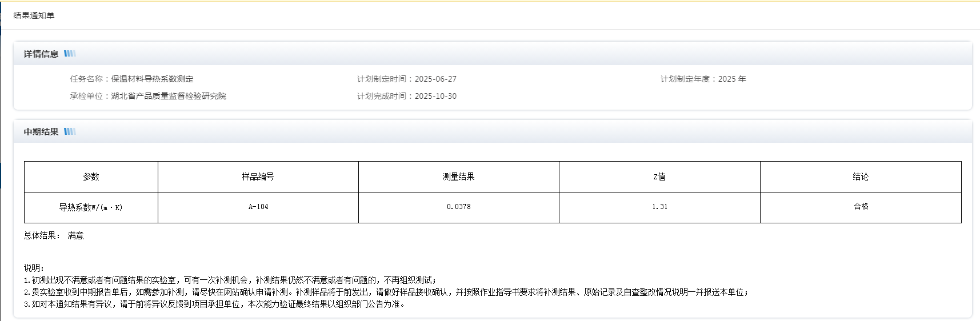Viewport: 980px width, 321px height.
Task: Select the Z value cell 1.31
Action: tap(659, 207)
